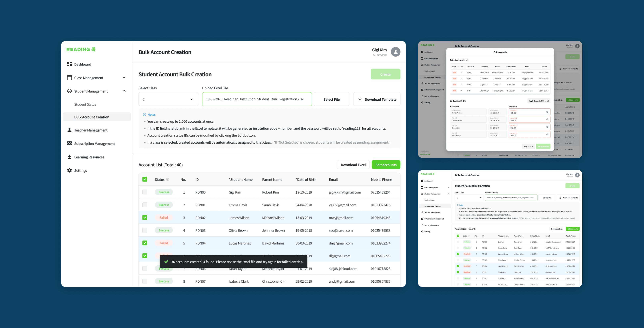The height and width of the screenshot is (328, 644).
Task: Click the Learning Resources download icon
Action: (69, 157)
